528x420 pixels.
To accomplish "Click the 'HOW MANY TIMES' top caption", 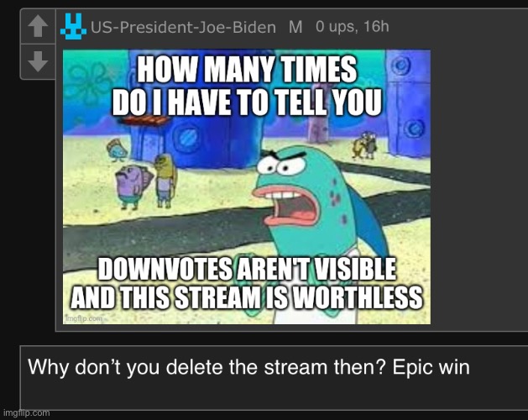I will click(x=247, y=69).
